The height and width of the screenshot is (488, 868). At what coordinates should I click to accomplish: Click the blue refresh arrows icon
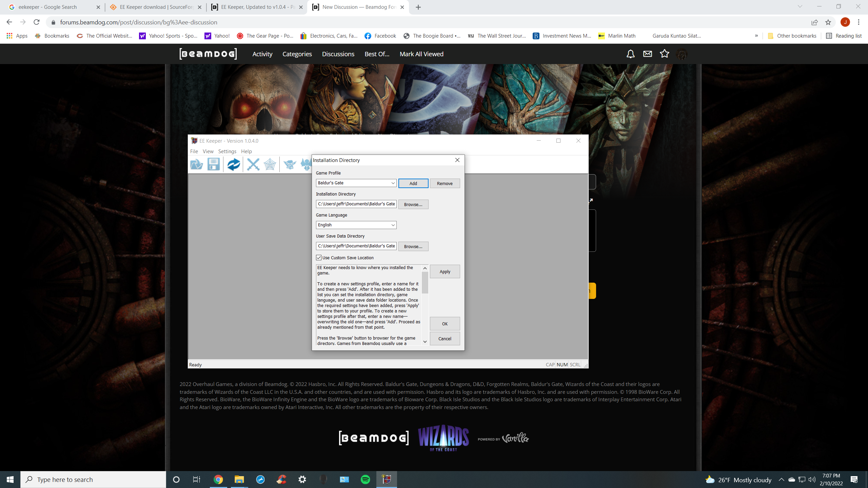233,164
